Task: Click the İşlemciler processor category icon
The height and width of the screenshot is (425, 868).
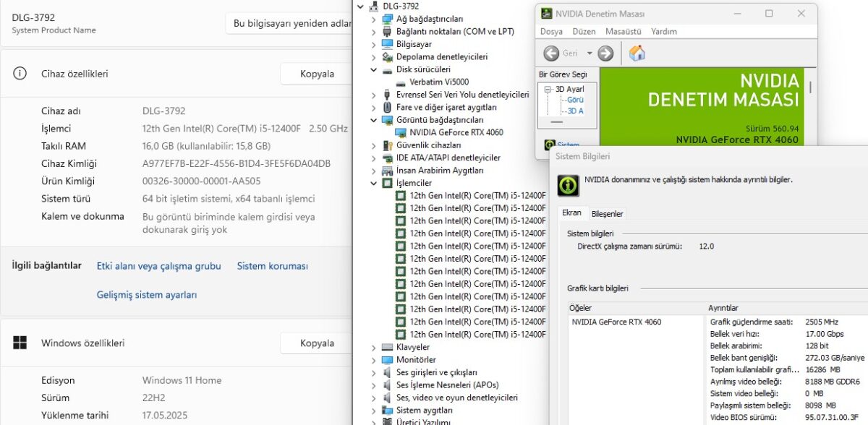Action: [x=388, y=183]
